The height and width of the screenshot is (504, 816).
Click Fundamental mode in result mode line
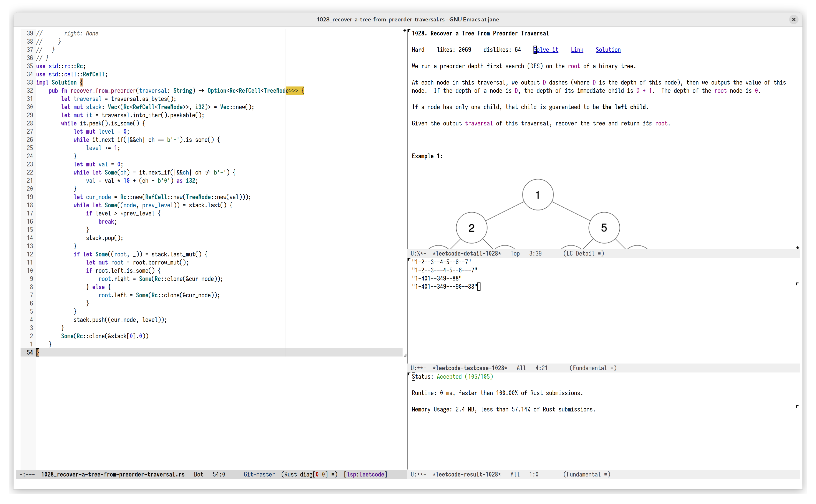tap(586, 474)
